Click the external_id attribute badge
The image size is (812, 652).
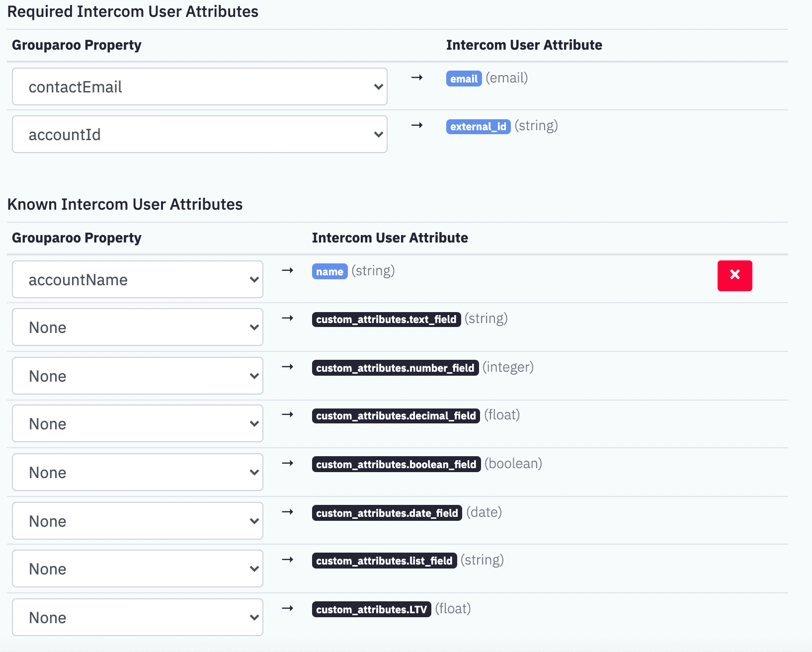click(478, 126)
